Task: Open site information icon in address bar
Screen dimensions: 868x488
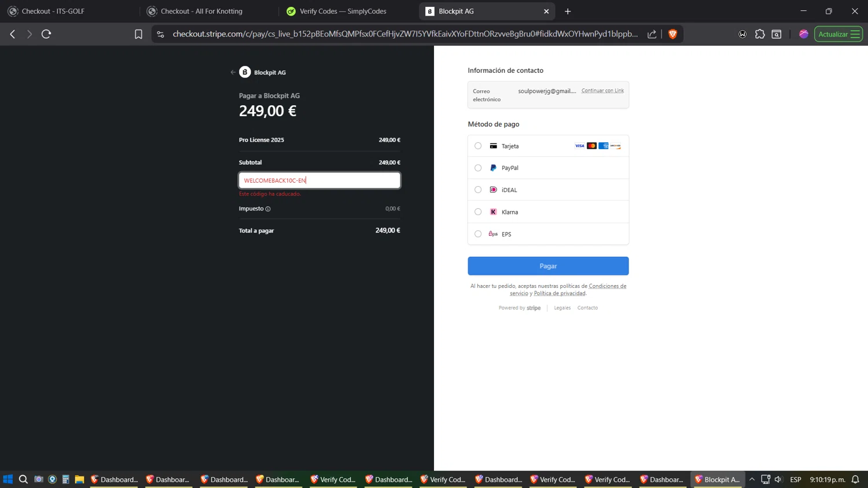Action: click(161, 34)
